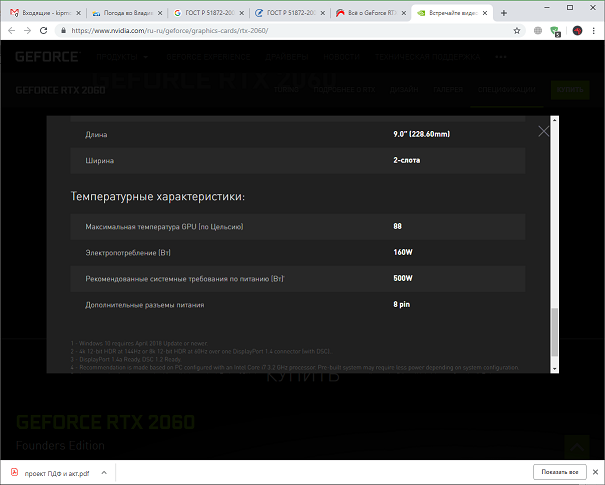The image size is (605, 485).
Task: Click the Длина row label
Action: tap(96, 135)
